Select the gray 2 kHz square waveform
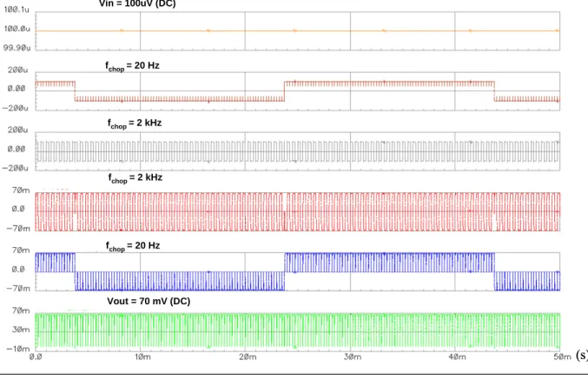 click(x=298, y=151)
